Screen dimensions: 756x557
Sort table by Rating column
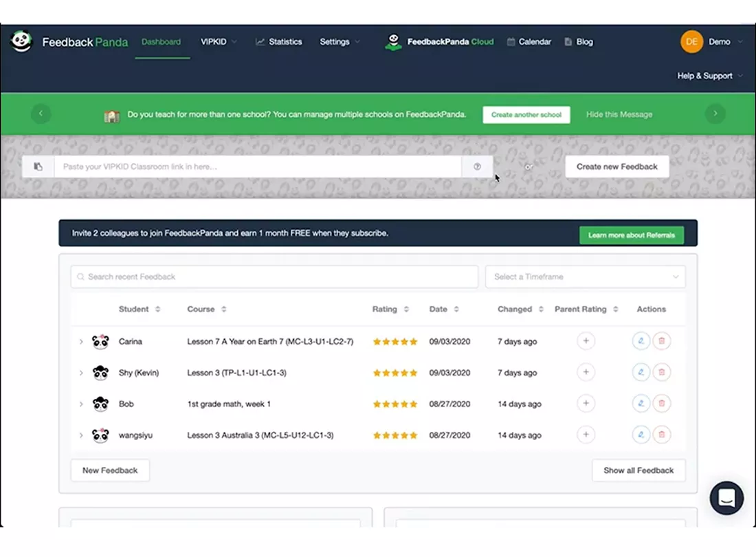coord(390,309)
